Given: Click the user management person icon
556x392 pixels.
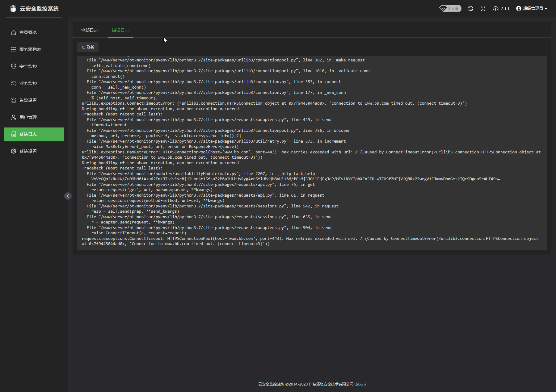Looking at the screenshot, I should pyautogui.click(x=14, y=117).
